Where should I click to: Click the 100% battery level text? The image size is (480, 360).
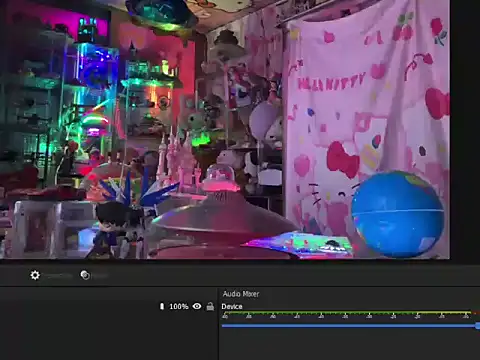point(179,306)
